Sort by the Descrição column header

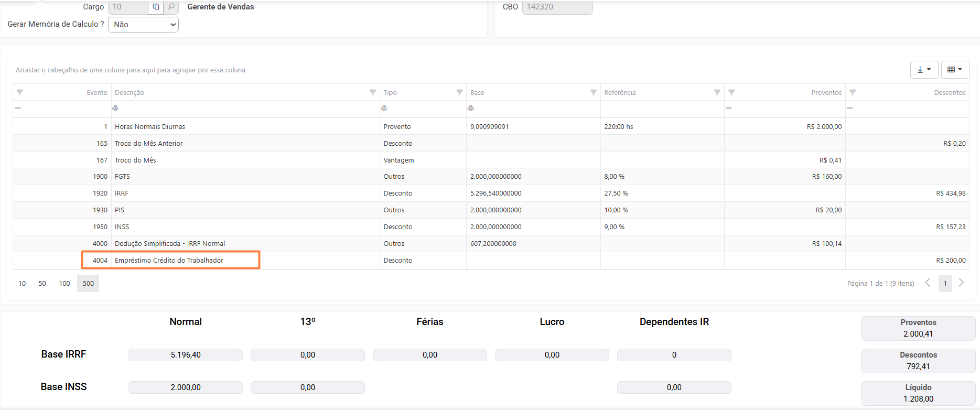pos(130,92)
